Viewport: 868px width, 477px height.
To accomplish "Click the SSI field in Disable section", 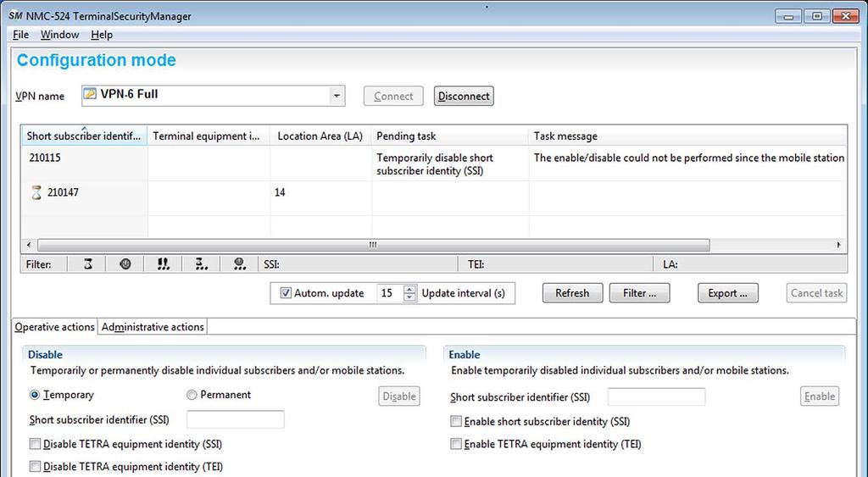I will click(236, 419).
